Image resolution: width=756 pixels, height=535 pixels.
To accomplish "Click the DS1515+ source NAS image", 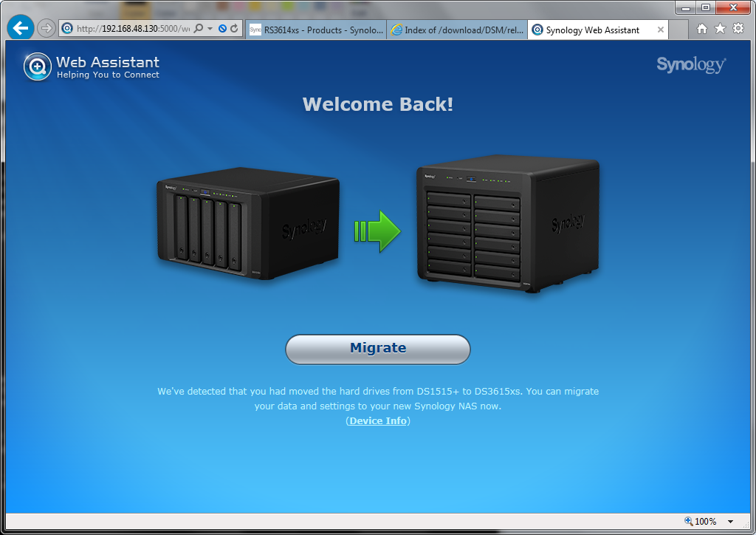I will [248, 223].
